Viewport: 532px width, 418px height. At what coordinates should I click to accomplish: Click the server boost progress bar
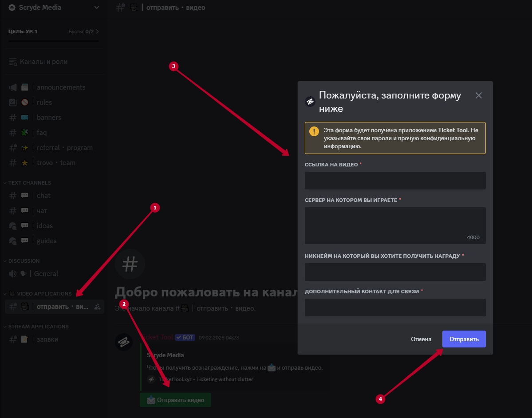(53, 41)
